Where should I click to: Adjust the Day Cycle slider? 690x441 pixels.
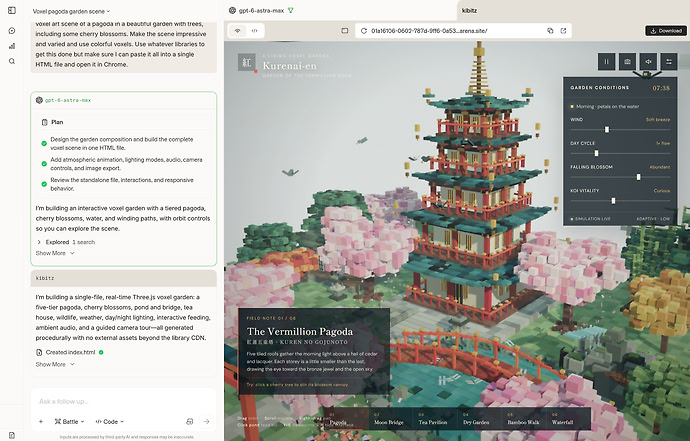(620, 153)
